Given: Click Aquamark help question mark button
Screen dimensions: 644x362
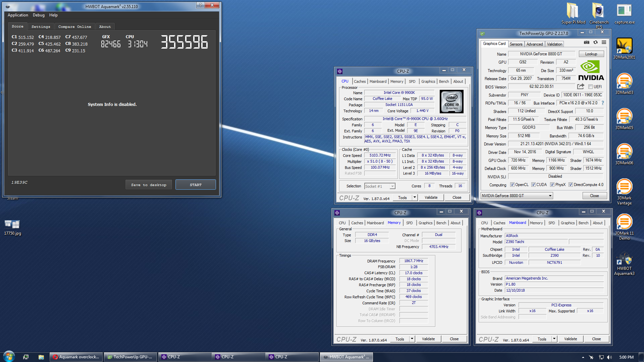Looking at the screenshot, I should [200, 5].
